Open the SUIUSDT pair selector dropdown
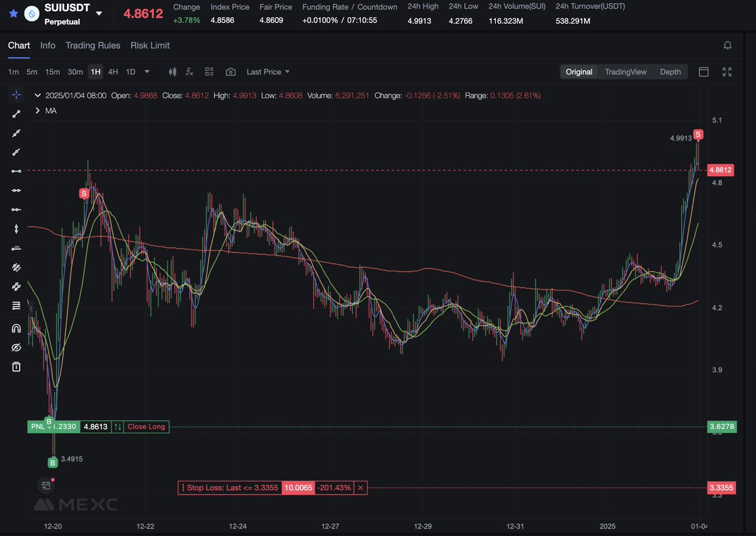Screen dimensions: 756x536 pyautogui.click(x=99, y=13)
